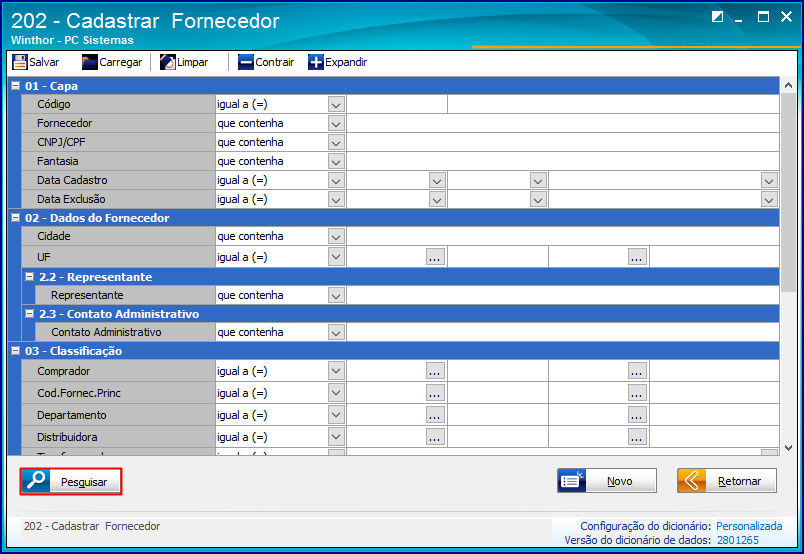Open the 2801265 dictionary version link

(x=738, y=540)
